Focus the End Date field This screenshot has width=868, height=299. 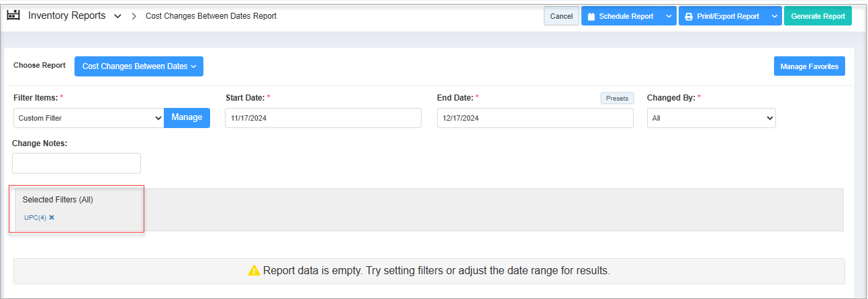534,118
